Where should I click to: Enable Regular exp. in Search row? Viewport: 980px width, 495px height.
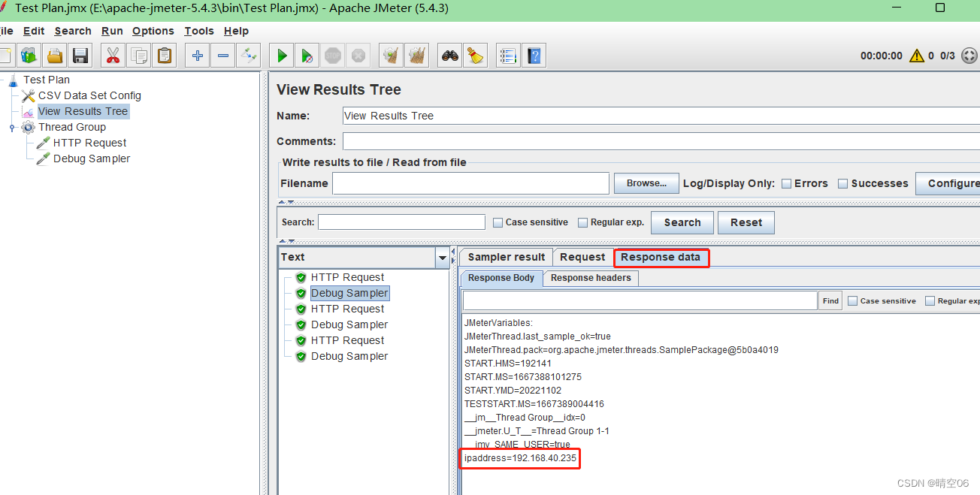582,222
